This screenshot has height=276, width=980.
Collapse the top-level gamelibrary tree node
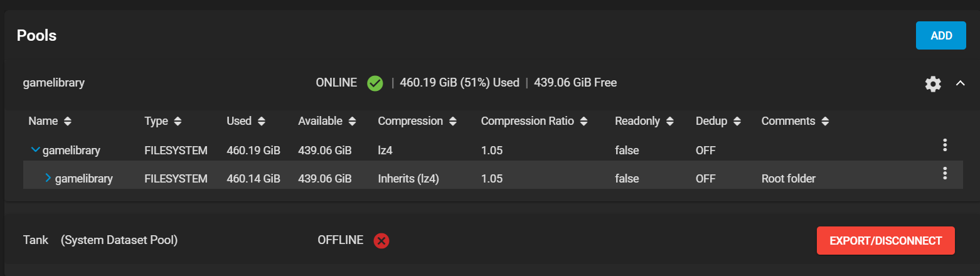point(35,151)
